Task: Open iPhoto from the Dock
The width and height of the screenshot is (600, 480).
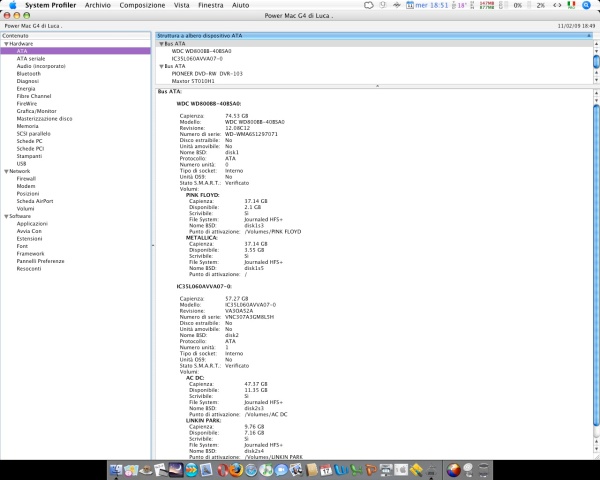Action: 296,470
